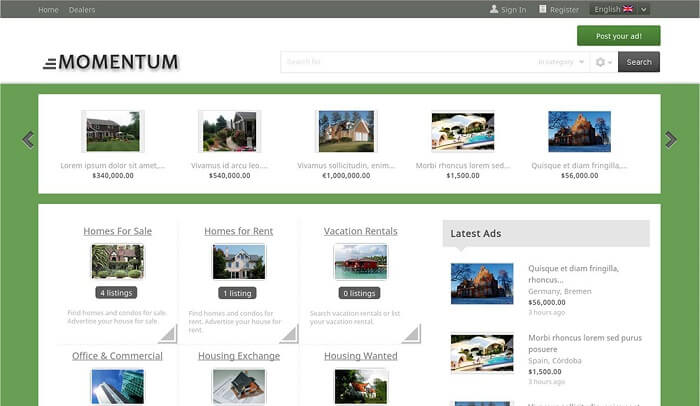The image size is (700, 406).
Task: Click the 1 listing badge
Action: coord(237,293)
